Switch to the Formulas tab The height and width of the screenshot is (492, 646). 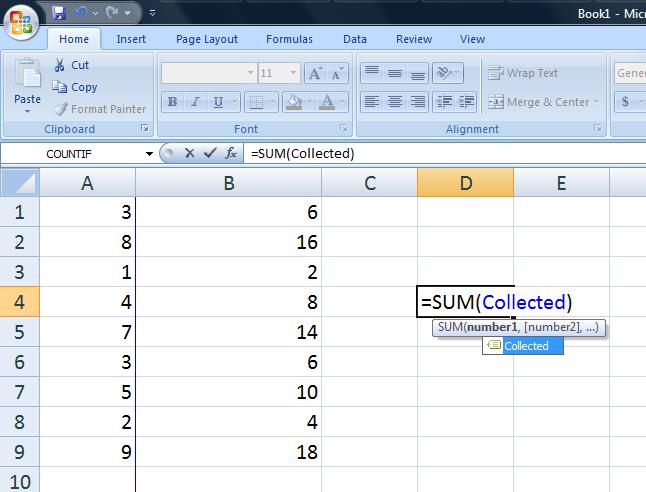click(x=289, y=39)
